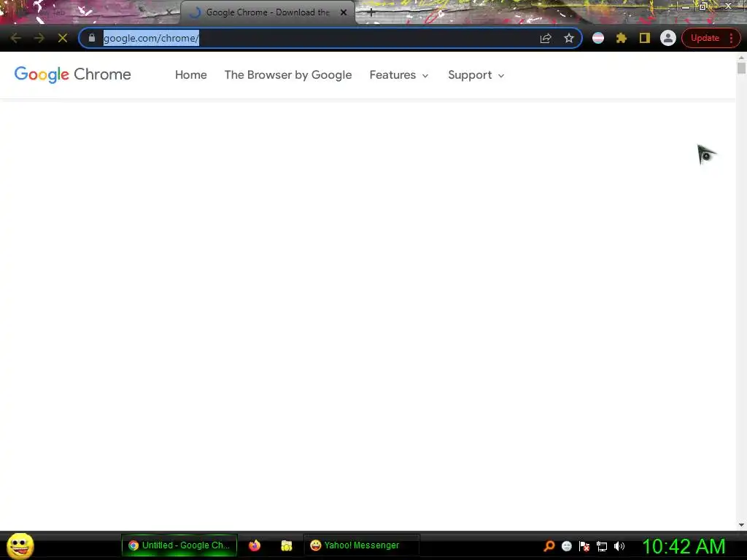Image resolution: width=747 pixels, height=560 pixels.
Task: Open the network tray icon
Action: pos(602,546)
